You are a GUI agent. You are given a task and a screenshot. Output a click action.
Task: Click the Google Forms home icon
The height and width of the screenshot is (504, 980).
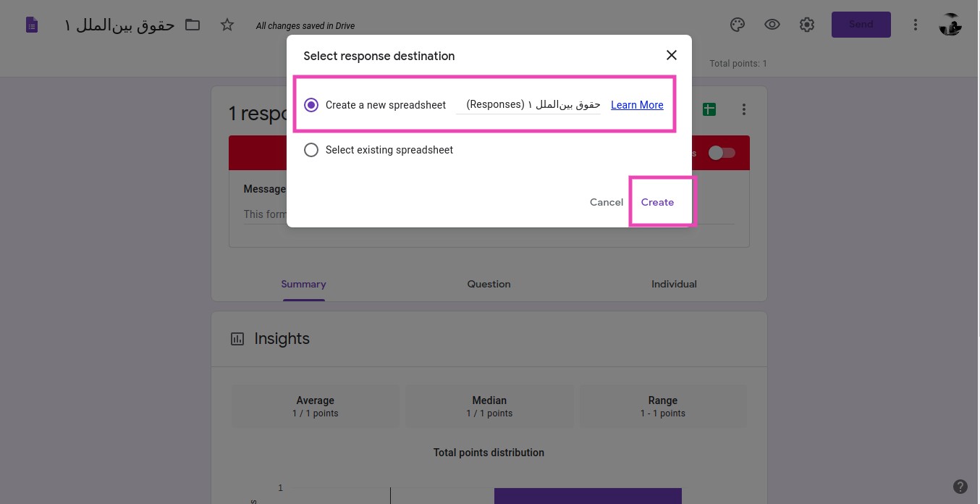(31, 25)
